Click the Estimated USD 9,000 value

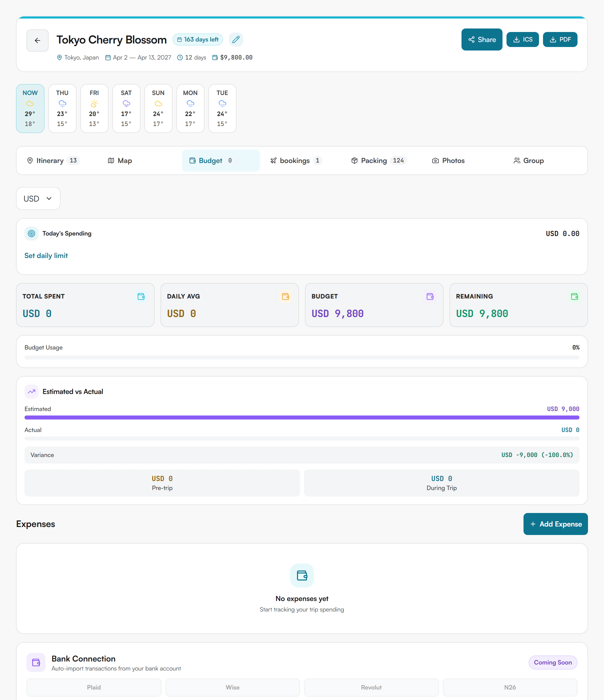coord(563,409)
